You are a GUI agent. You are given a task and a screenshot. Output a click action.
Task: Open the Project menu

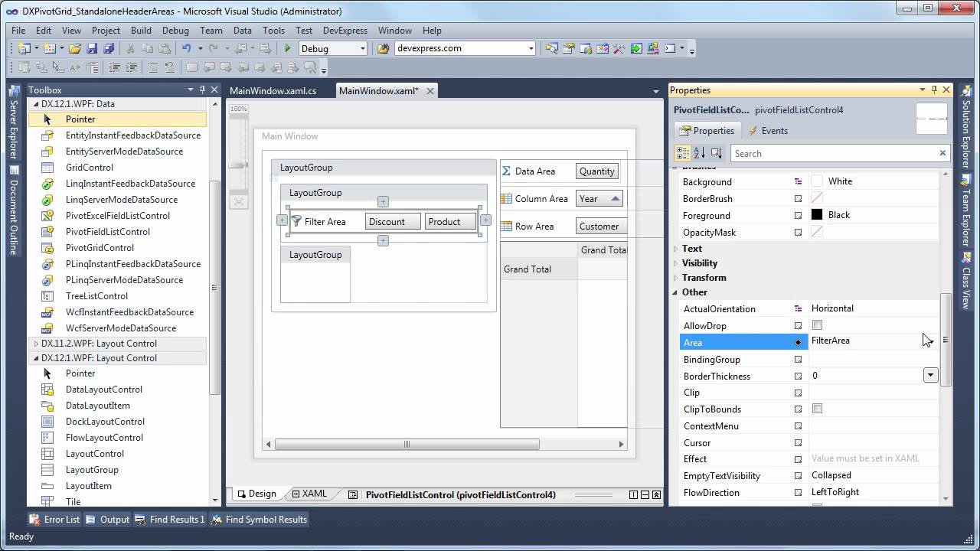pos(106,31)
